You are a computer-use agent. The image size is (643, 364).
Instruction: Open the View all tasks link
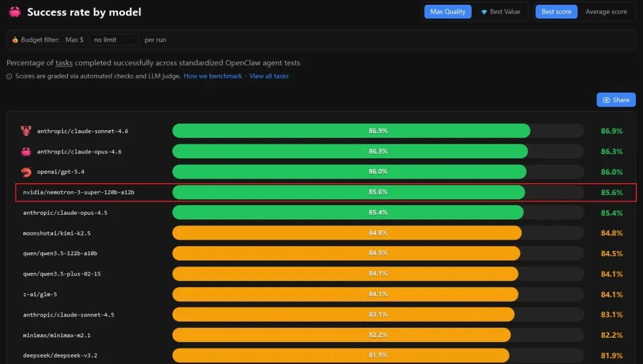(x=269, y=76)
